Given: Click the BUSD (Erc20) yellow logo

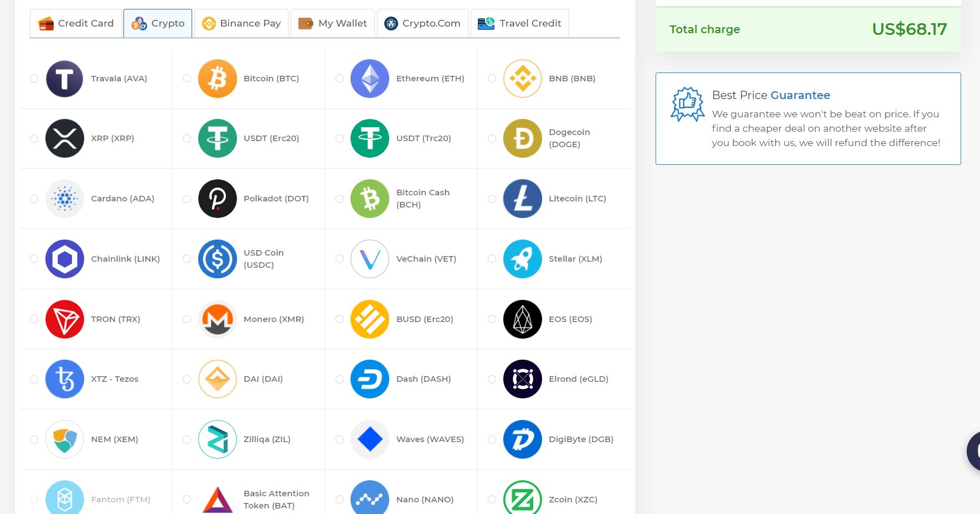Looking at the screenshot, I should pos(370,319).
